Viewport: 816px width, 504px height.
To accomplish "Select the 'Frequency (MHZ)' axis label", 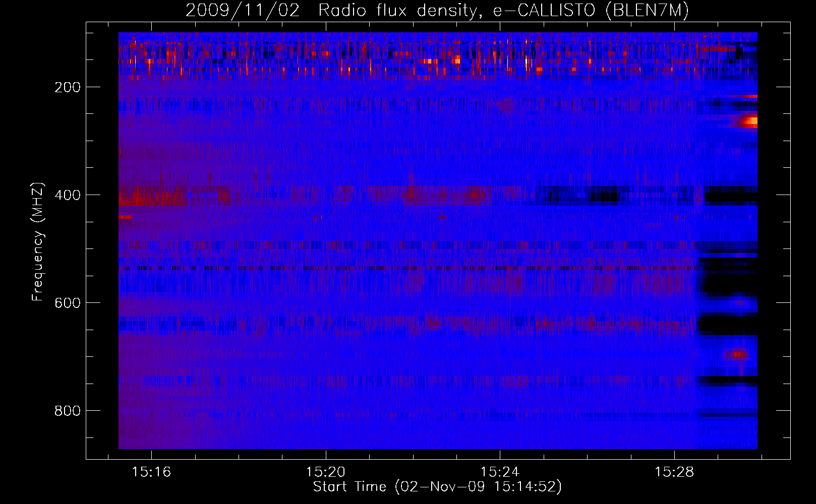I will click(x=38, y=241).
